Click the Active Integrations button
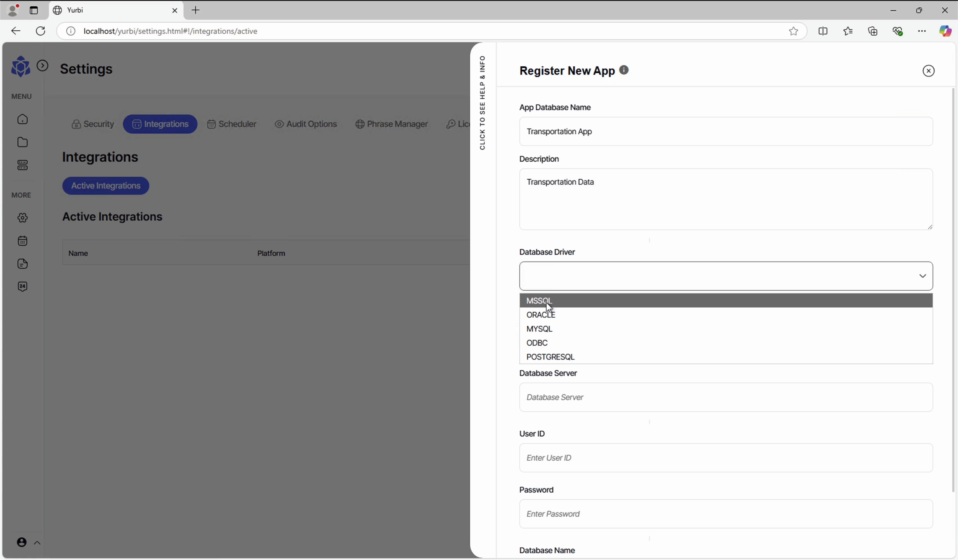Screen dimensions: 958x560 106,186
